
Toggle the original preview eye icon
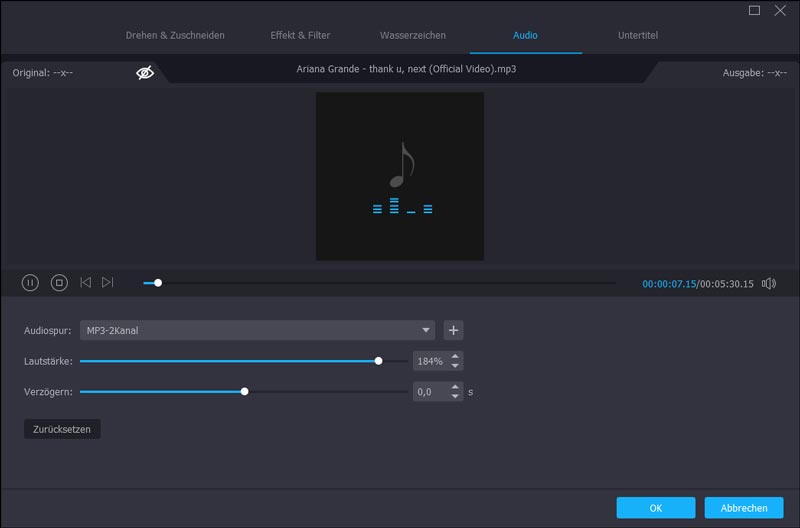pyautogui.click(x=145, y=73)
